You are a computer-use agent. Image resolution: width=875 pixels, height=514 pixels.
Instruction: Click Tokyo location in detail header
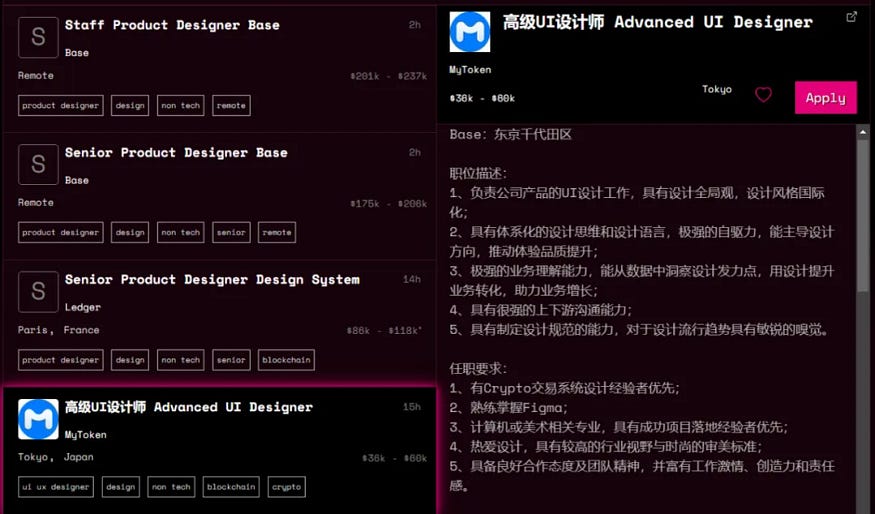[x=717, y=89]
